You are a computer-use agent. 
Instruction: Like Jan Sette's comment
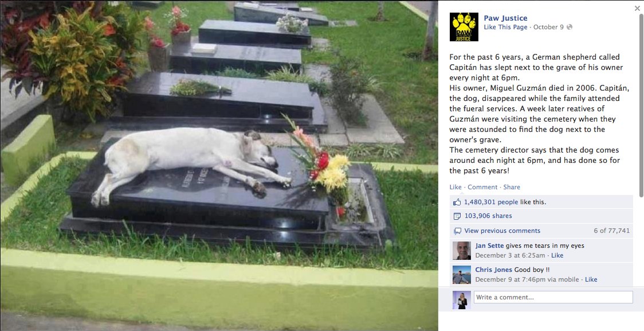tap(557, 255)
